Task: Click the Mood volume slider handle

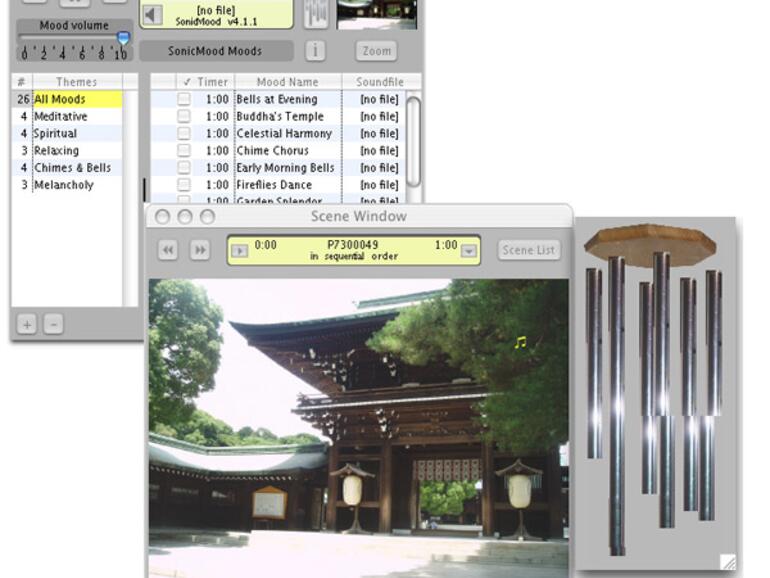Action: [x=123, y=38]
